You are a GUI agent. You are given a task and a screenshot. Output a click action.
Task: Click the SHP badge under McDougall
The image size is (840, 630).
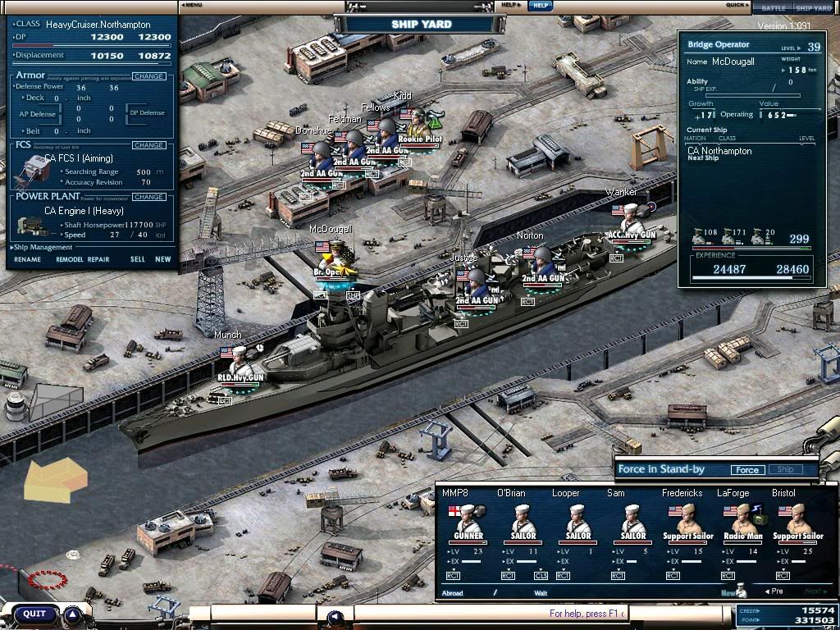[x=353, y=295]
